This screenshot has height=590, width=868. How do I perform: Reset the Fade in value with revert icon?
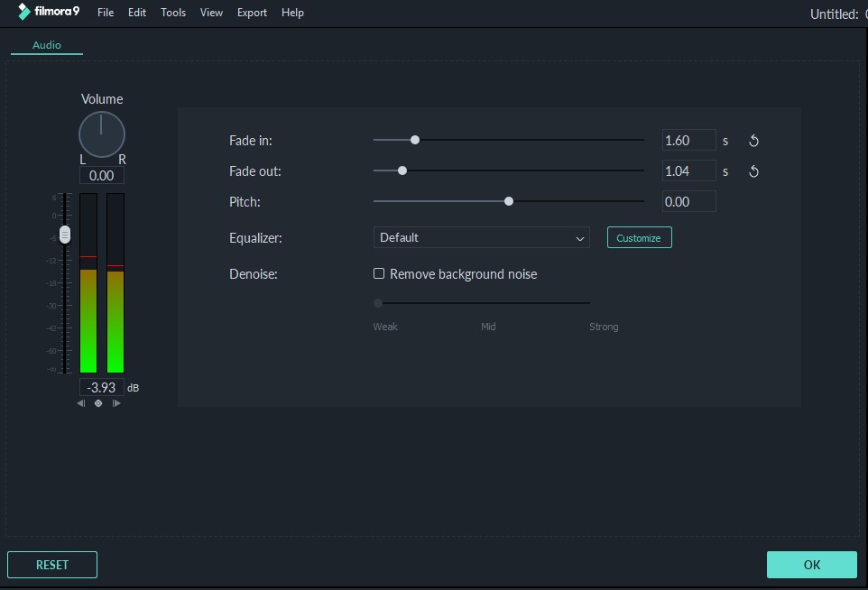tap(753, 140)
